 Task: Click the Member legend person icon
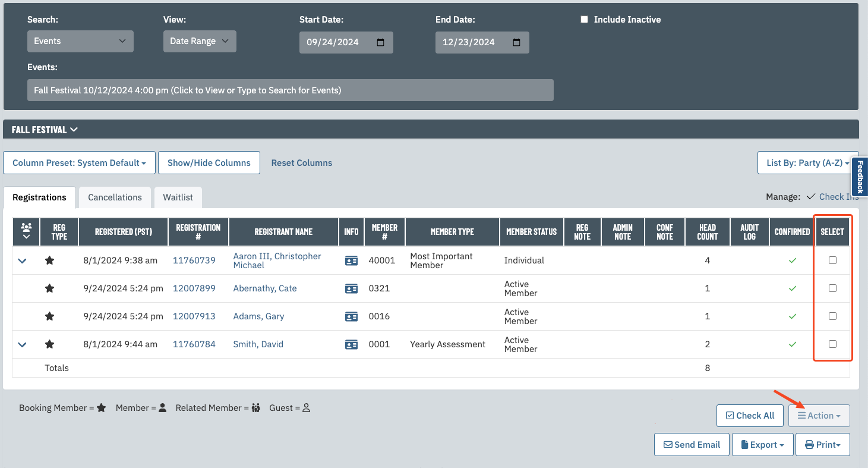[x=162, y=408]
